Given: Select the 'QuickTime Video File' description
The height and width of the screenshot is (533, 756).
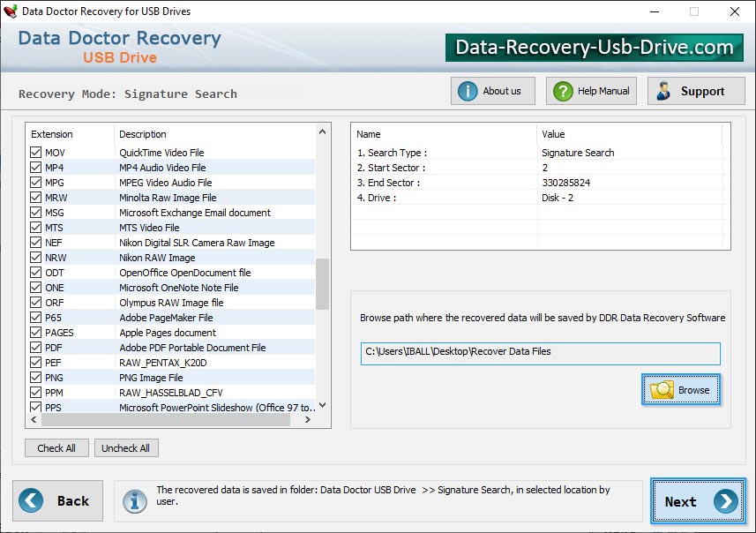Looking at the screenshot, I should pos(161,153).
